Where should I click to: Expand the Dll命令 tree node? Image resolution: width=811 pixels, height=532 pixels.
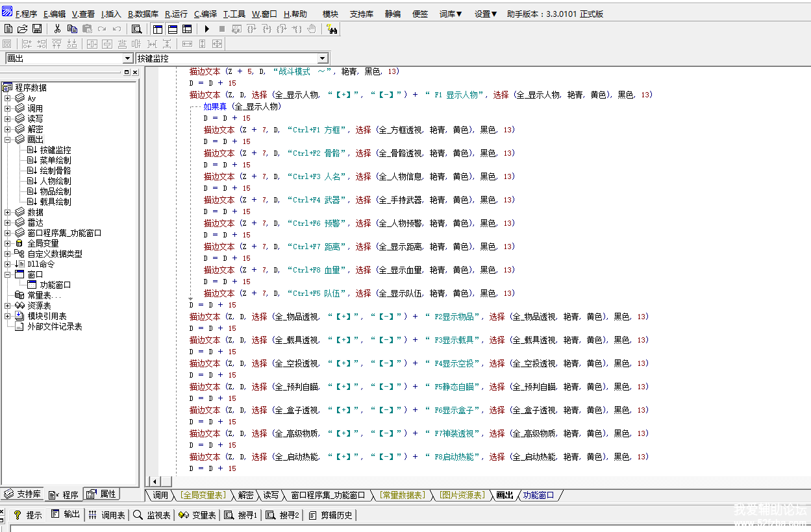8,264
